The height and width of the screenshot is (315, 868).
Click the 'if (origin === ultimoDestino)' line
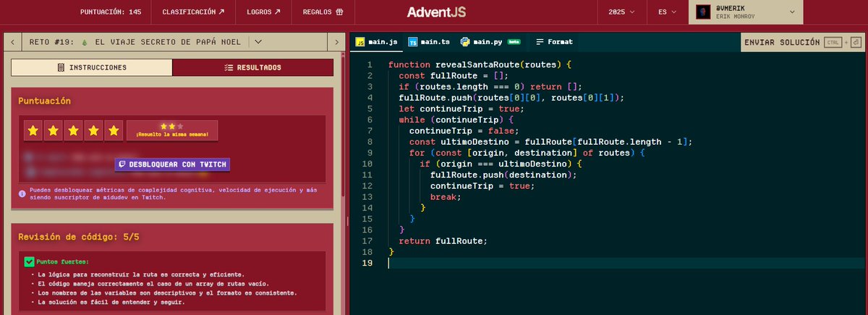click(x=501, y=164)
